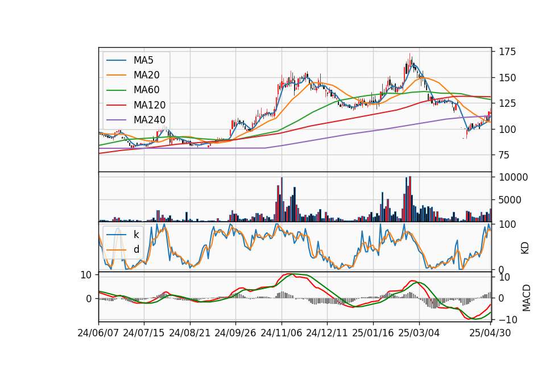The image size is (546, 392).
Task: Click the d legend label in KD panel
Action: coord(136,249)
